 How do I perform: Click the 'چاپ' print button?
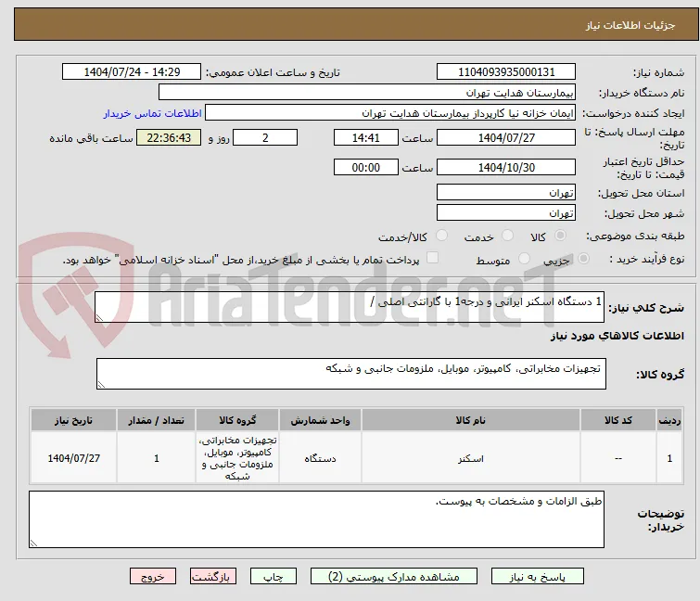pos(274,577)
